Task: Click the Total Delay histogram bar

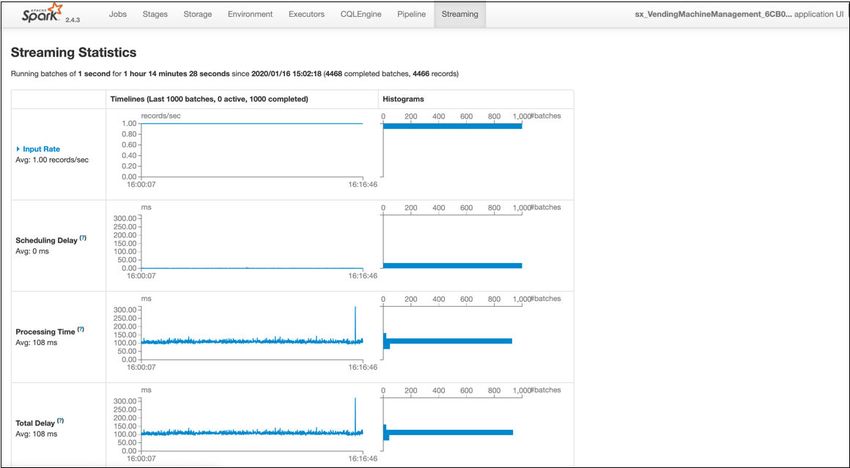Action: pos(449,432)
